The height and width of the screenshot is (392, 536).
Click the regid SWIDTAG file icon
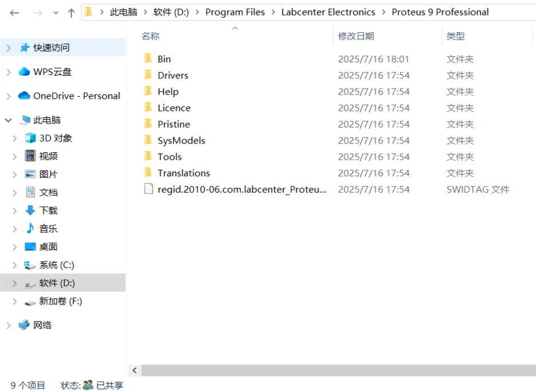148,189
